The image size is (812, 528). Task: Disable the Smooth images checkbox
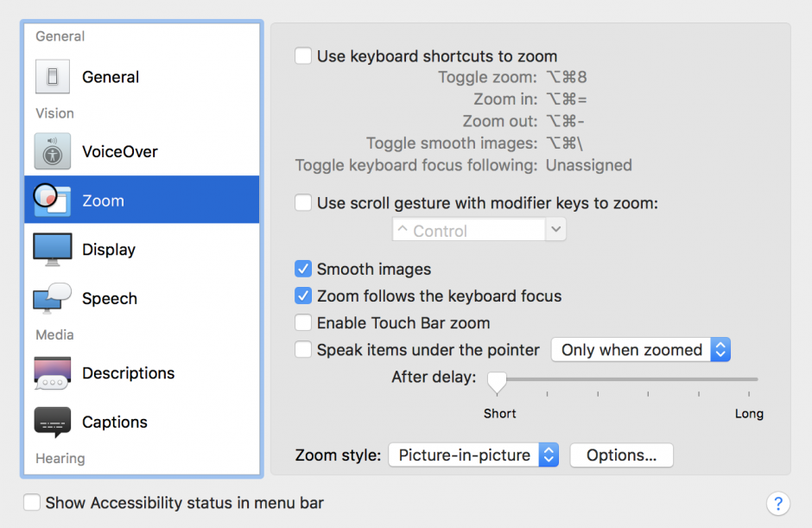tap(303, 269)
